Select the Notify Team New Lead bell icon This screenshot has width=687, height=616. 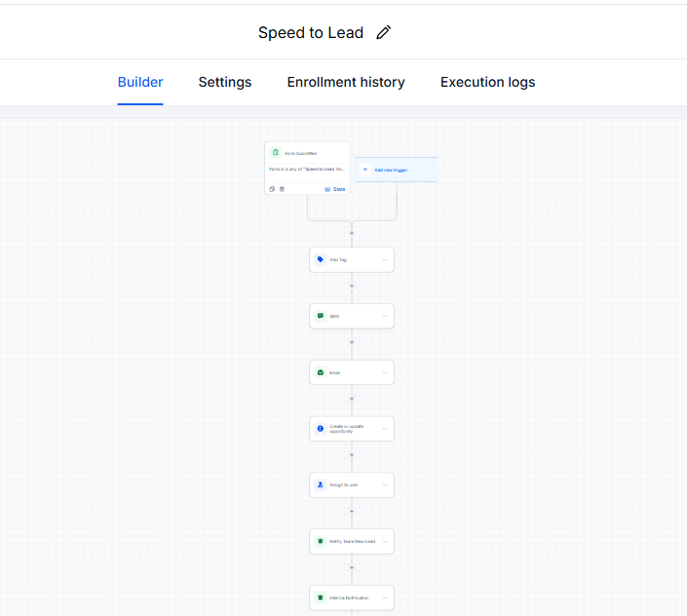[x=321, y=541]
